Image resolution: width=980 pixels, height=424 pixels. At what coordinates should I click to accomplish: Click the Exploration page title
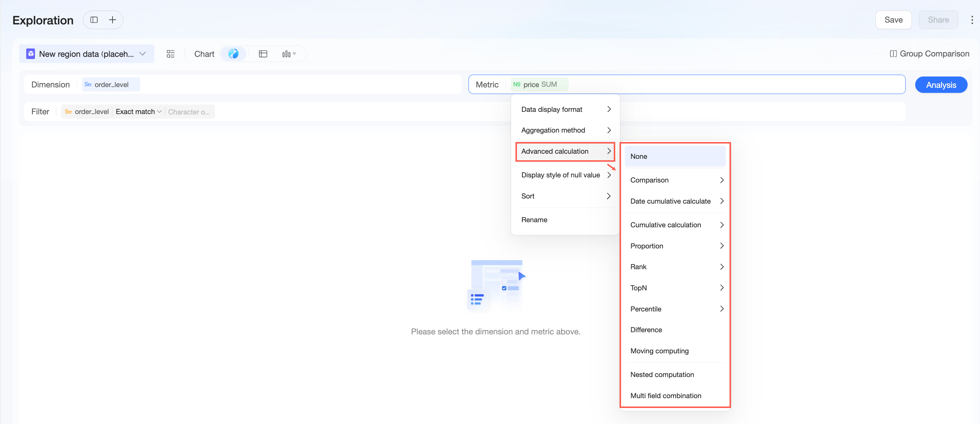click(x=43, y=20)
